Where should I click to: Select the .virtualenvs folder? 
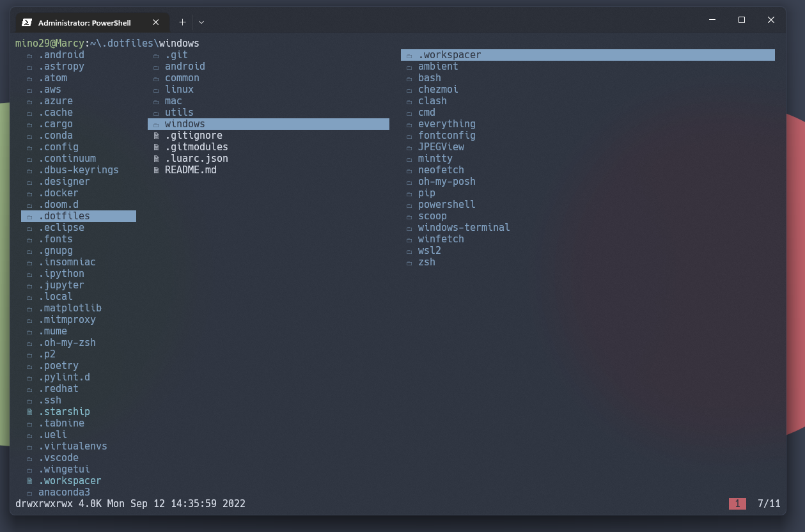click(x=73, y=446)
